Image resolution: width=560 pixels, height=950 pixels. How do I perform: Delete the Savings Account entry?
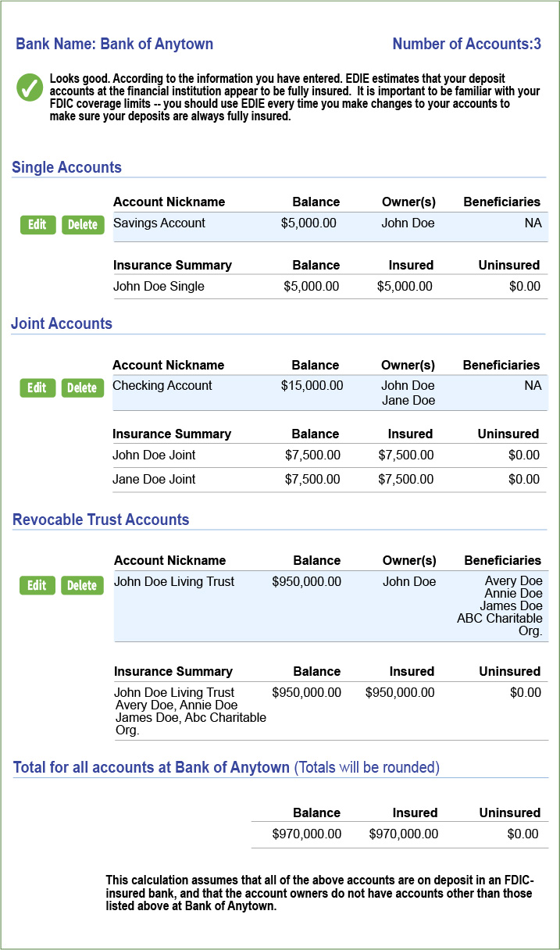82,225
